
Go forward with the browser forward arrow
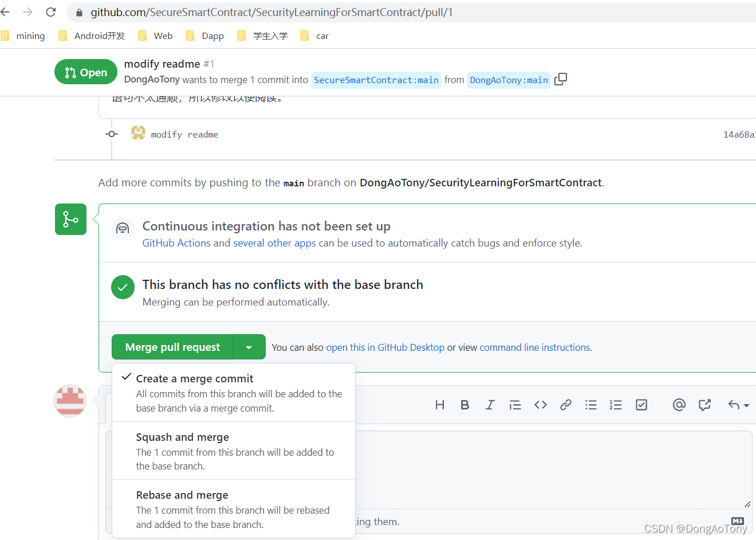(27, 12)
